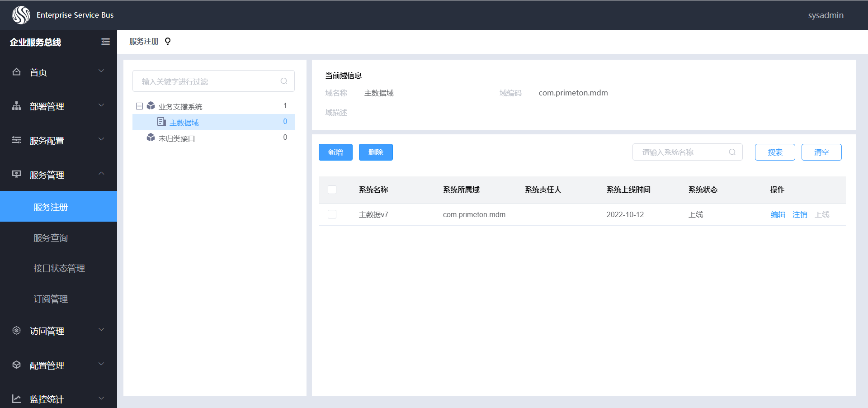
Task: Click the search icon in keyword filter box
Action: (284, 81)
